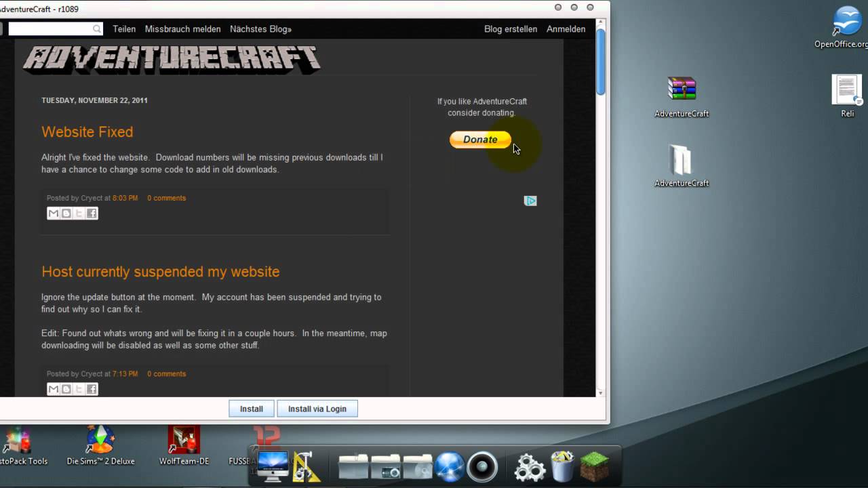Open the camera pictures folder in dock
This screenshot has height=488, width=868.
[x=386, y=468]
